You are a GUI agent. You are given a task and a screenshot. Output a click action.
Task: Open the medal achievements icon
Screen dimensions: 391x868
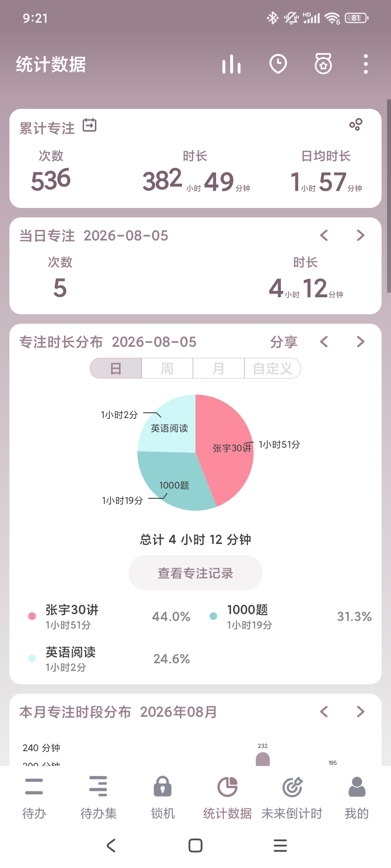tap(323, 64)
